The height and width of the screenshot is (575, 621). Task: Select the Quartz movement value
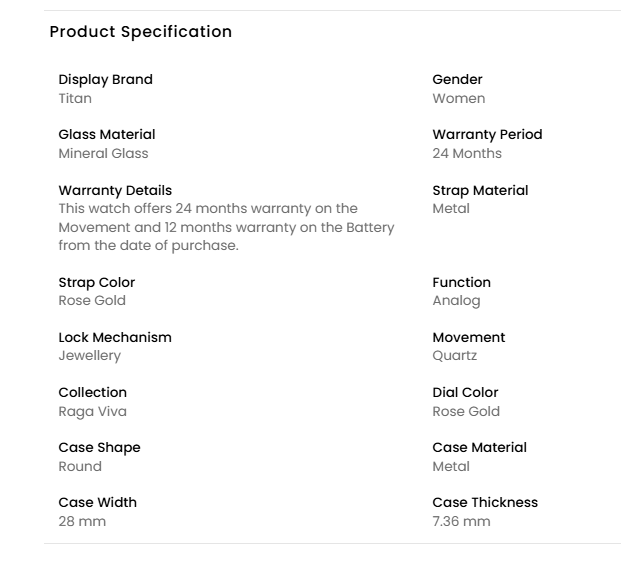coord(455,356)
